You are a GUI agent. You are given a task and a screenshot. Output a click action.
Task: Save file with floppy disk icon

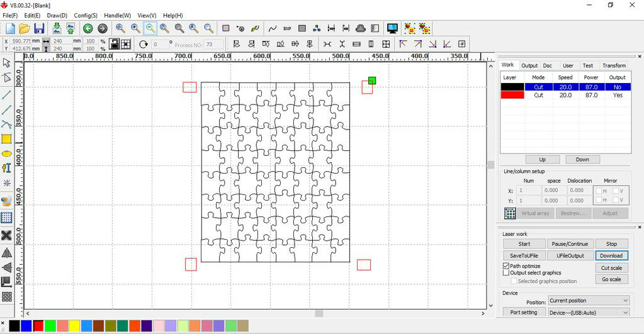click(39, 28)
